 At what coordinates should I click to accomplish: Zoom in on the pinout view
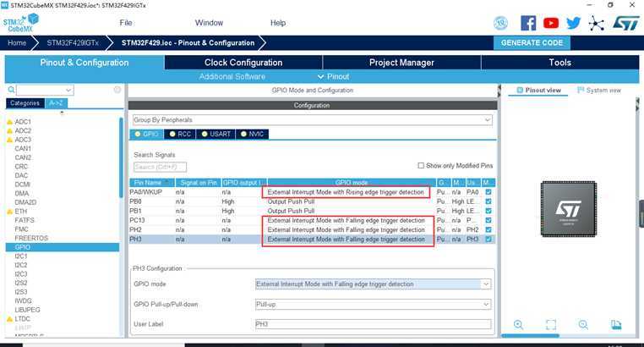[518, 324]
